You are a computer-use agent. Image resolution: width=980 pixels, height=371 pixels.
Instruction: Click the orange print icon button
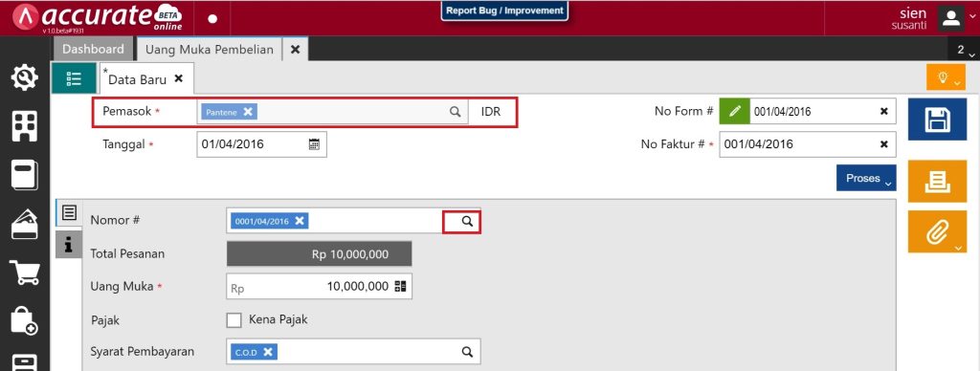(x=937, y=181)
